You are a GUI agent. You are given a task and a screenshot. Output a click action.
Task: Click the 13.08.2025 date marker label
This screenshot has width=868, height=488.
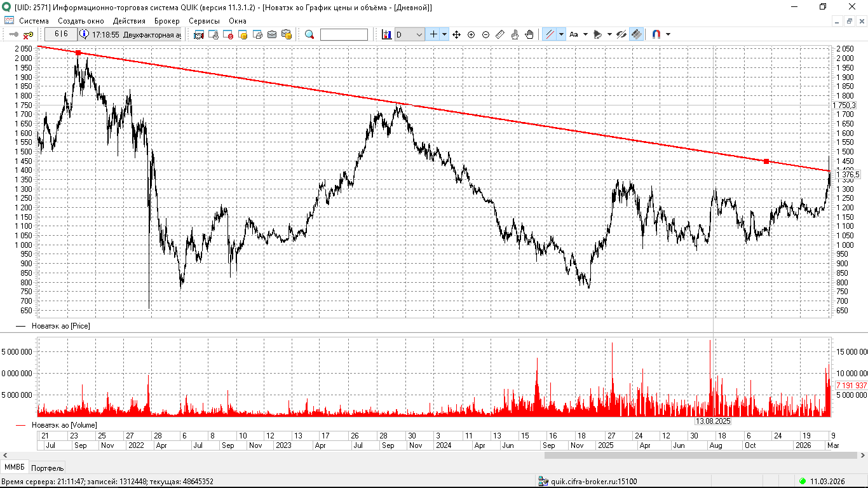click(713, 421)
